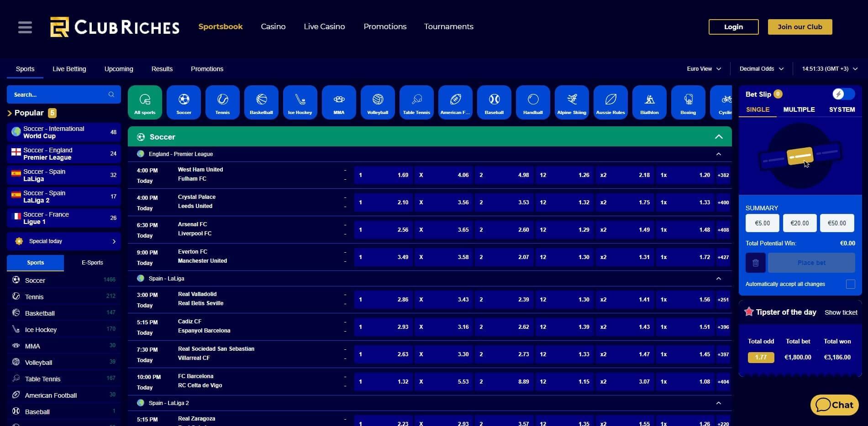
Task: Open the Decimal Odds dropdown
Action: tap(761, 69)
